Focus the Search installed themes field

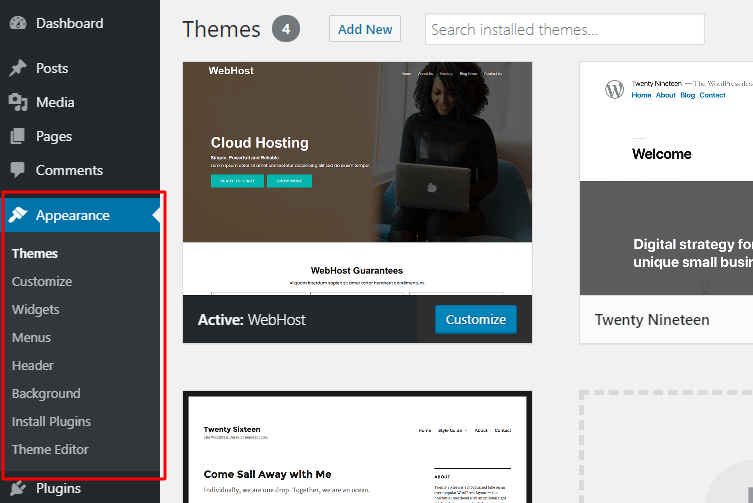[565, 29]
